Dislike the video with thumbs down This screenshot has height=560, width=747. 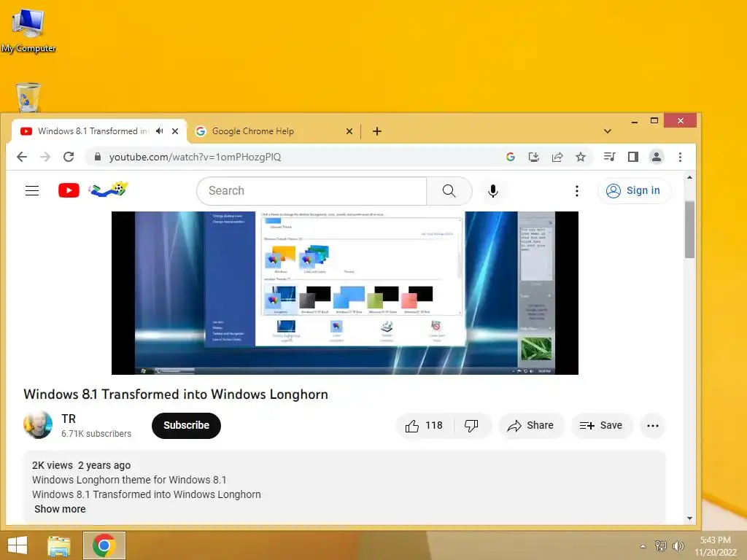[x=471, y=426]
